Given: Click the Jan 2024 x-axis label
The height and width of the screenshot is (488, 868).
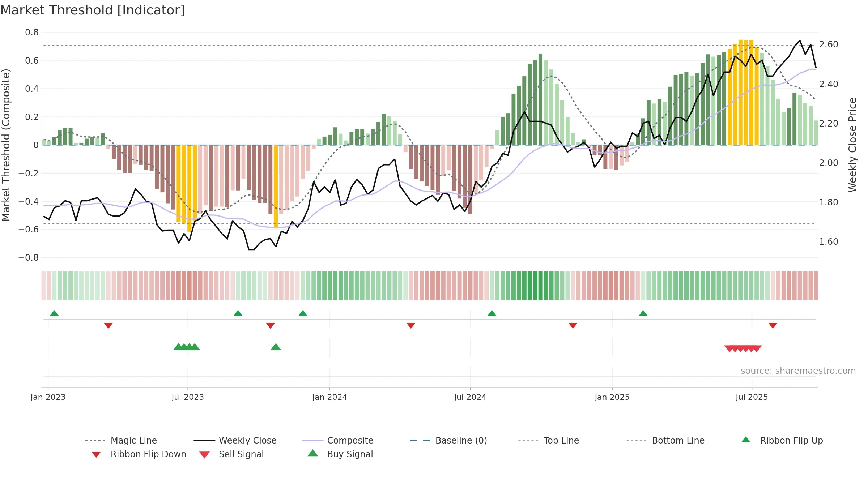Looking at the screenshot, I should pos(330,397).
